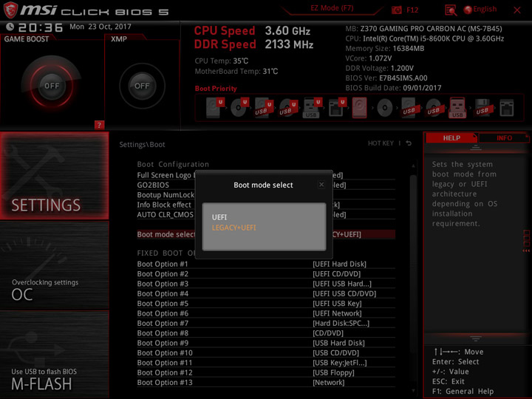This screenshot has height=399, width=532.
Task: Toggle the XMP OFF button
Action: pos(142,86)
